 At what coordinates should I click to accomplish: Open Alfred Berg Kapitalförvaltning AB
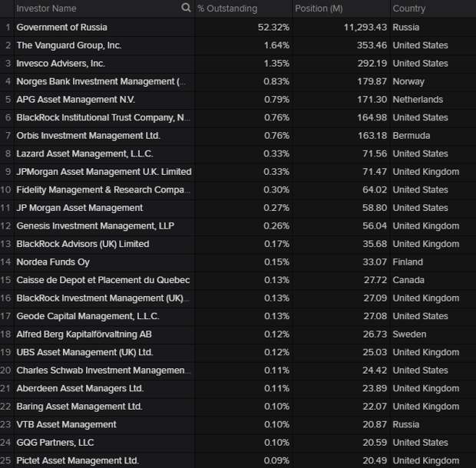(x=84, y=335)
